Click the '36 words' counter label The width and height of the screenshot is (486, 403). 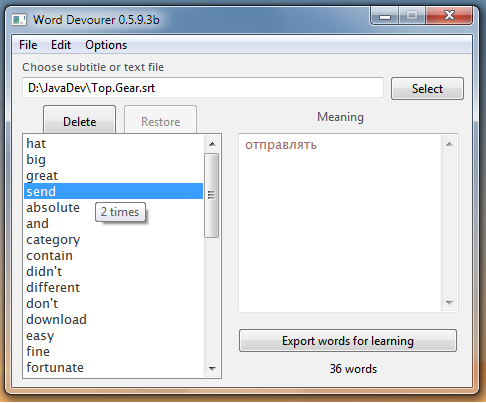click(353, 369)
